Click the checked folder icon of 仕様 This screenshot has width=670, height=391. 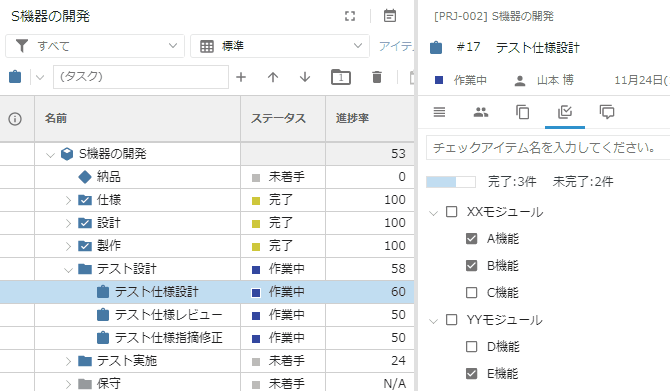point(85,200)
